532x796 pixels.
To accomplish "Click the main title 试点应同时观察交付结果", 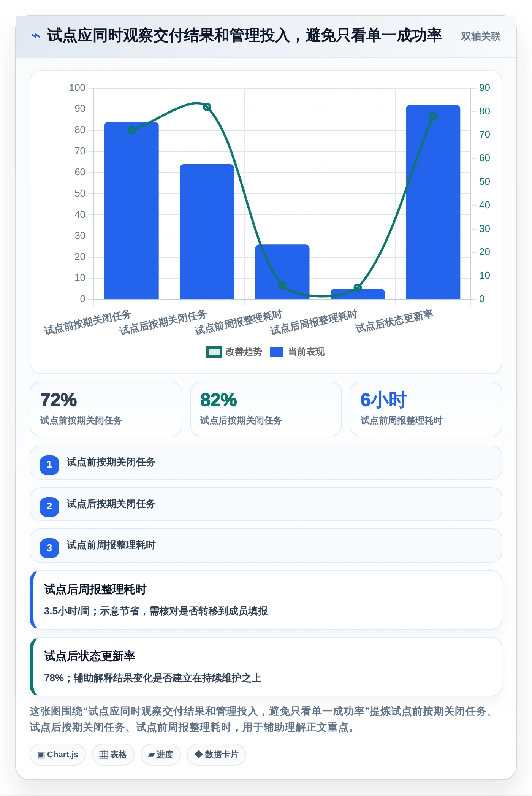I will tap(244, 36).
